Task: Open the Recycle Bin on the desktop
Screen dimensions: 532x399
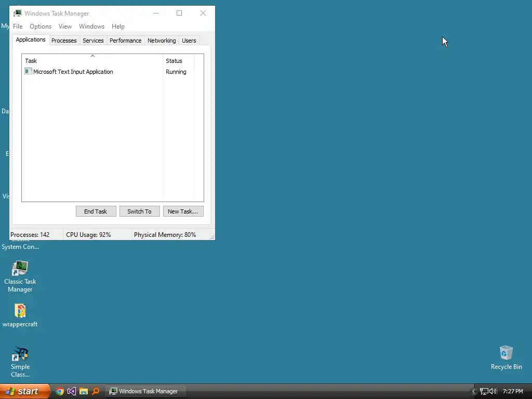Action: click(x=506, y=357)
